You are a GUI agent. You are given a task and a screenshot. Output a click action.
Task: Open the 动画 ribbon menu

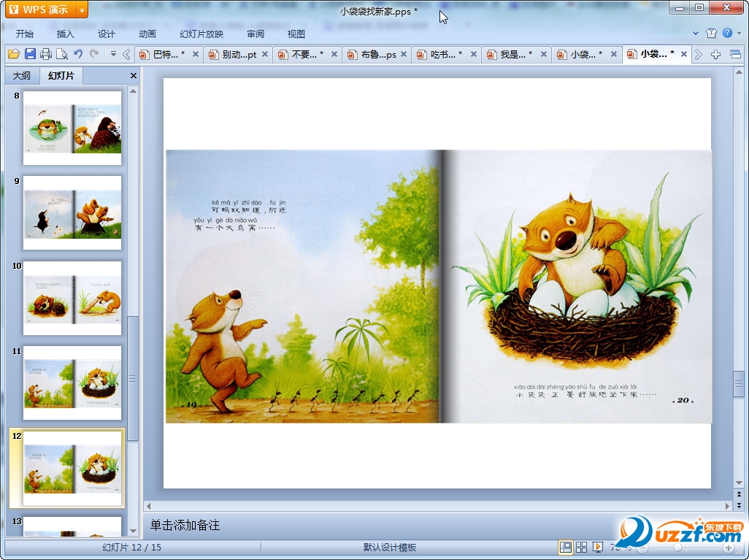(147, 34)
